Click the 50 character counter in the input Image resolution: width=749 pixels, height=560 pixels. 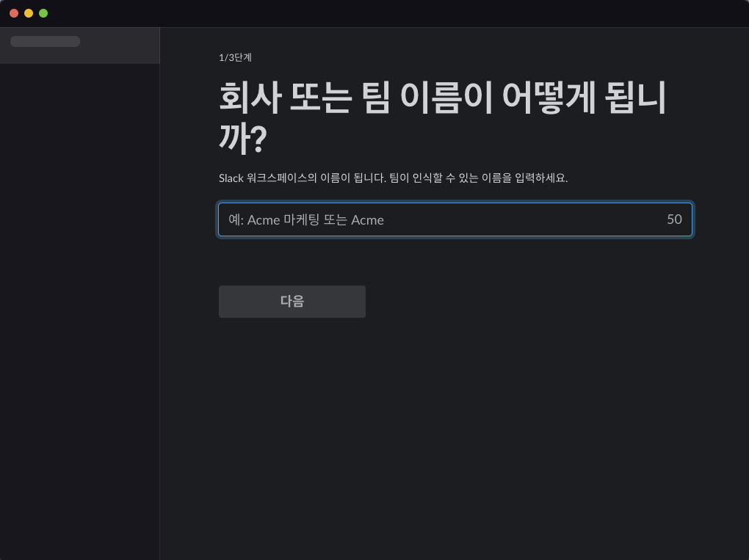(x=674, y=219)
